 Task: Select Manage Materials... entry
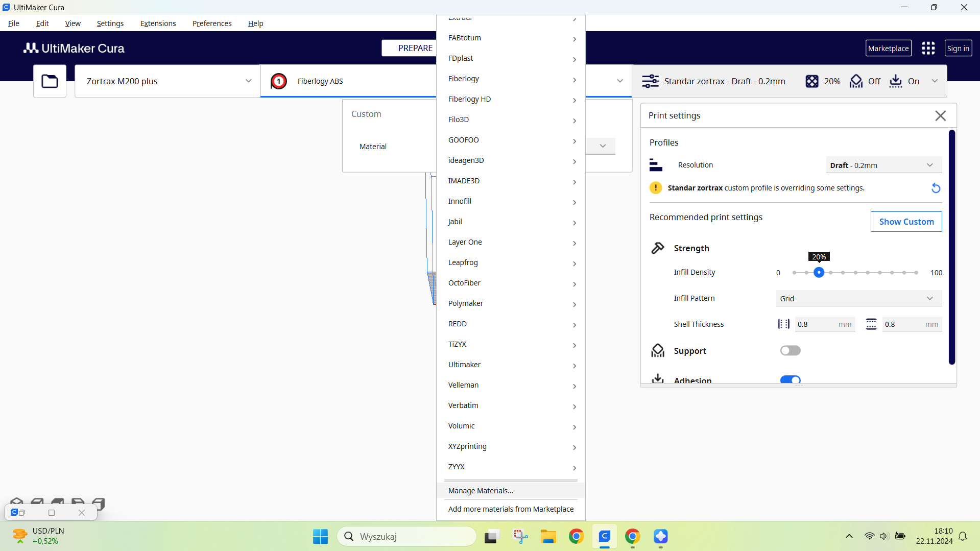click(511, 491)
